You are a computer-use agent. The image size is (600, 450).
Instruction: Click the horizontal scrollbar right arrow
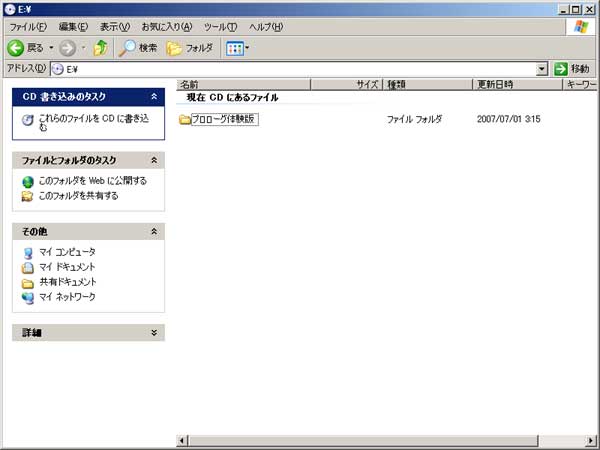591,440
